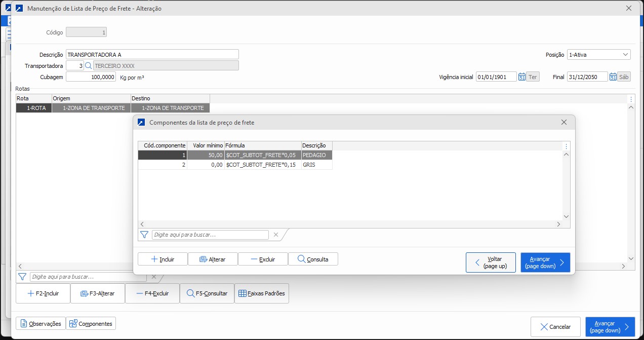Viewport: 644px width, 340px height.
Task: Select the Consulta magnifier icon
Action: 313,259
